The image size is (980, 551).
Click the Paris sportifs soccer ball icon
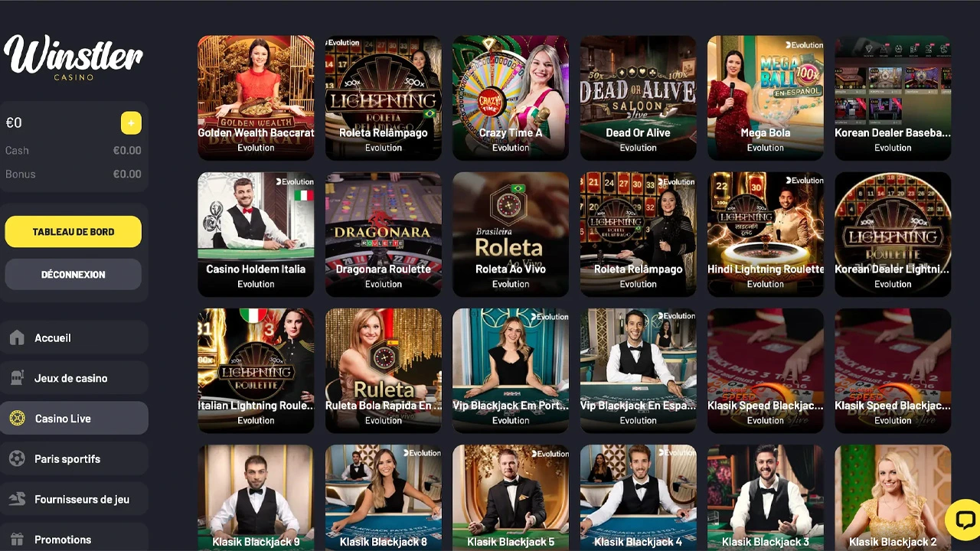17,459
